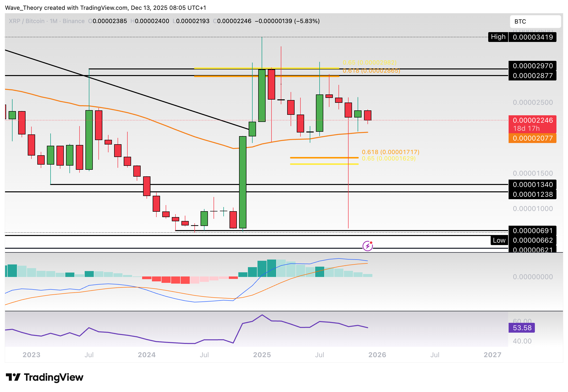
Task: Click the 0.00002970 horizontal line price tag
Action: click(x=532, y=66)
